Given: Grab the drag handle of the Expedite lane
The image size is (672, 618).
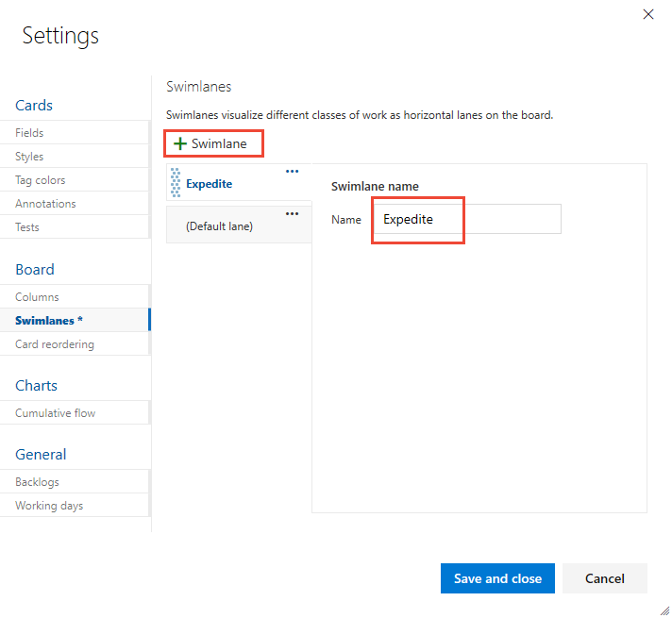Looking at the screenshot, I should 176,183.
